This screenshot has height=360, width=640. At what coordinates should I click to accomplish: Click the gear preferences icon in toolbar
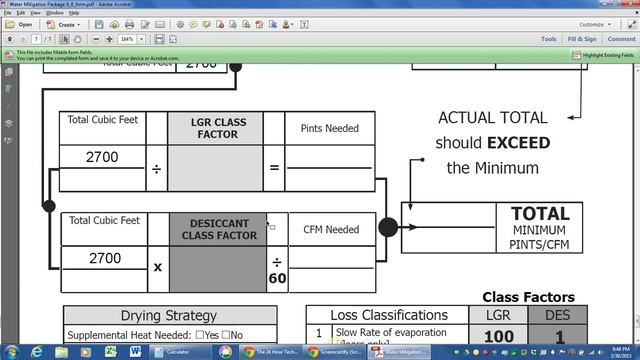pos(180,25)
